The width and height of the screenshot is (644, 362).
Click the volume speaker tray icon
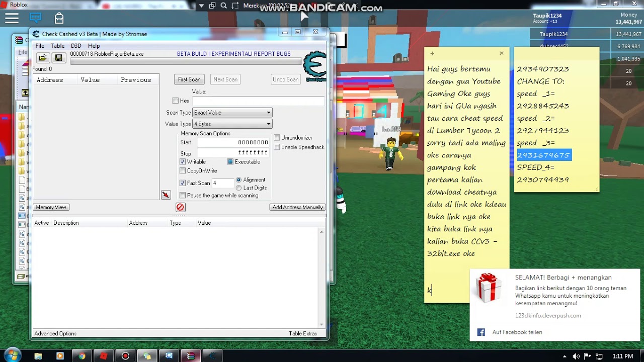[x=577, y=356]
